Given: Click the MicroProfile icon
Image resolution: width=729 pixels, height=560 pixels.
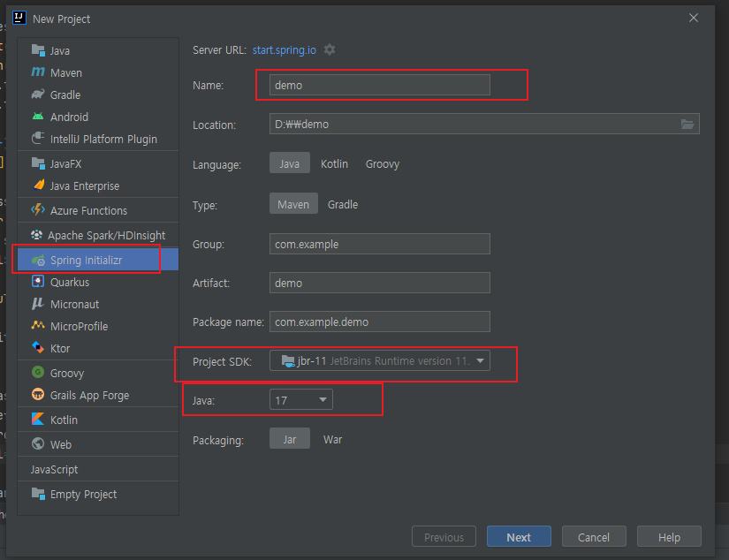Looking at the screenshot, I should click(38, 325).
